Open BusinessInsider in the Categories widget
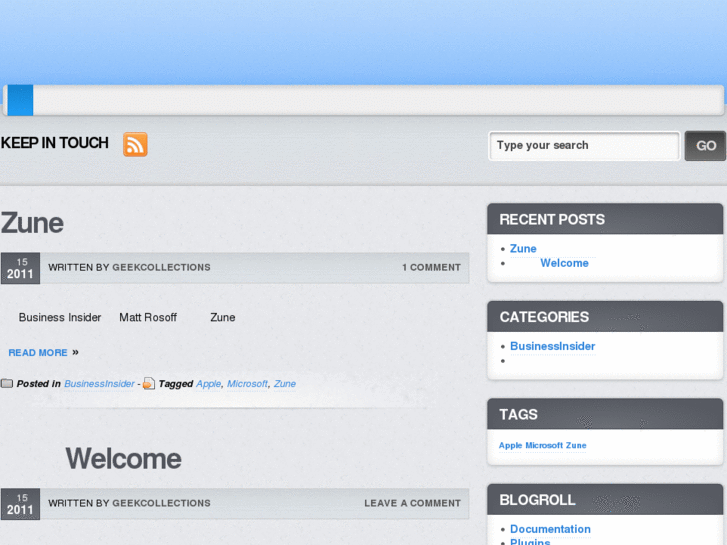Viewport: 727px width, 545px height. tap(552, 346)
